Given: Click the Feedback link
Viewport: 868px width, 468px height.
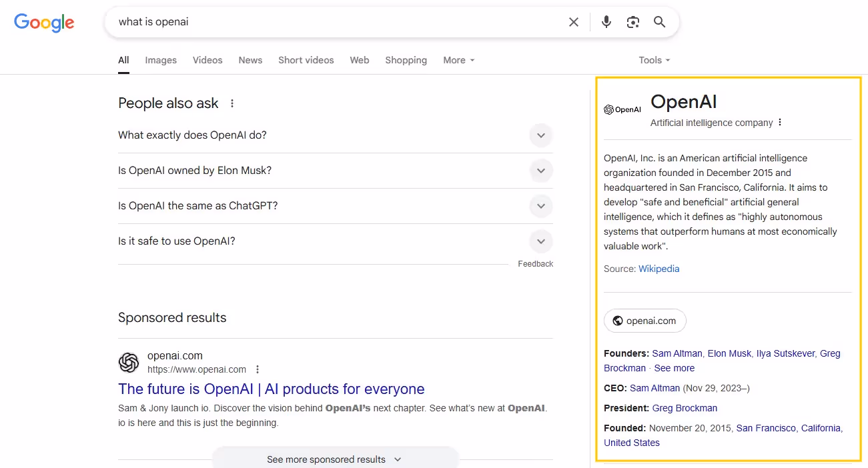Looking at the screenshot, I should click(x=536, y=264).
